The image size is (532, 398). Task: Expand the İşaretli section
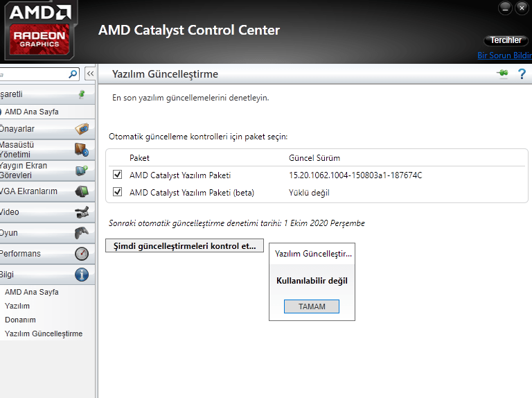(48, 94)
